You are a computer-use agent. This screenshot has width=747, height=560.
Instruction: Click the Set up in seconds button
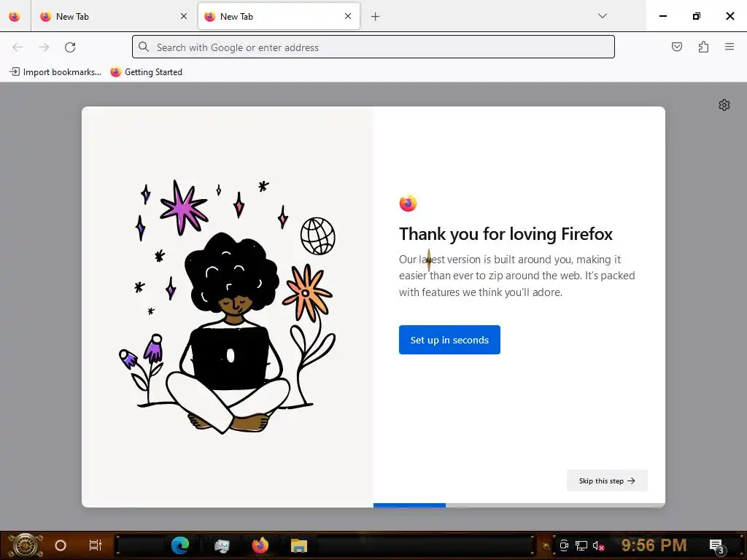[x=449, y=340]
